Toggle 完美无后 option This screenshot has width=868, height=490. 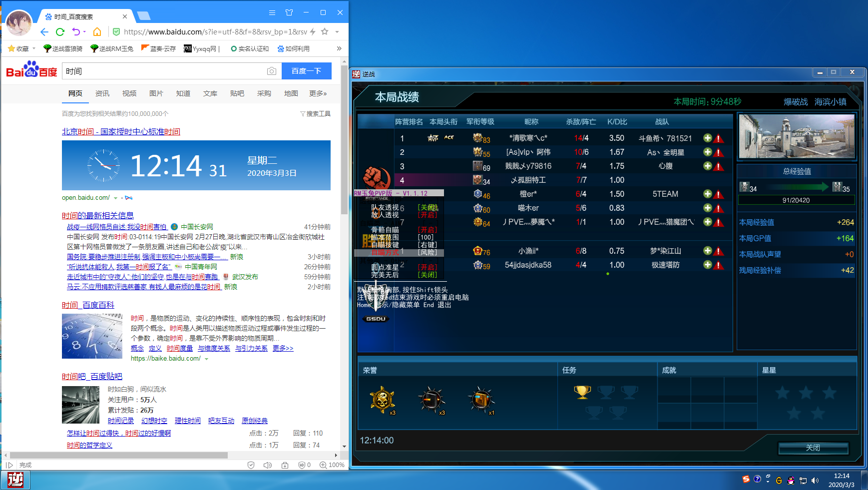pyautogui.click(x=404, y=275)
